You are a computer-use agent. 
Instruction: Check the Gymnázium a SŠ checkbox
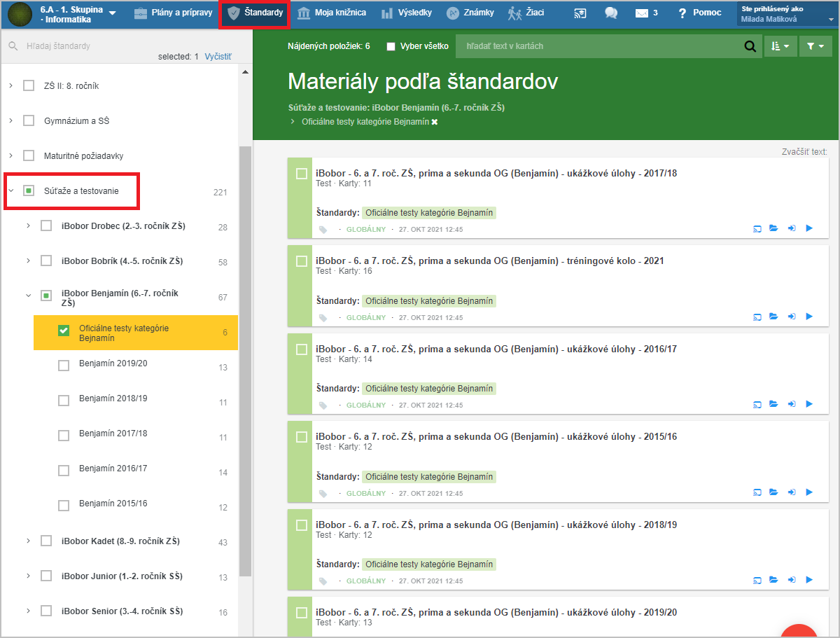(x=29, y=120)
